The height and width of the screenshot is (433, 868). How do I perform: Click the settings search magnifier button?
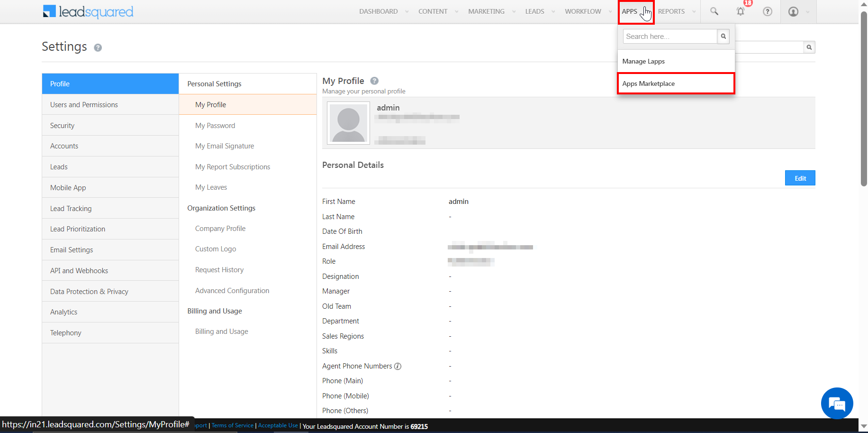809,47
